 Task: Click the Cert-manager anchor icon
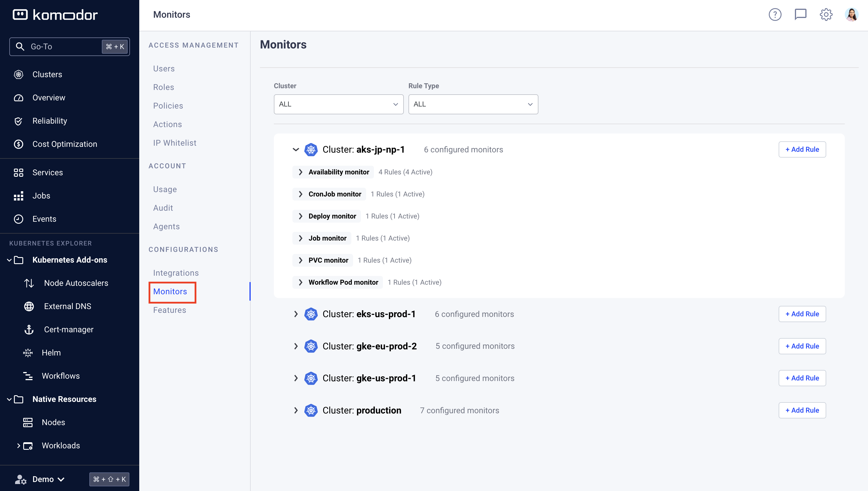pyautogui.click(x=29, y=330)
